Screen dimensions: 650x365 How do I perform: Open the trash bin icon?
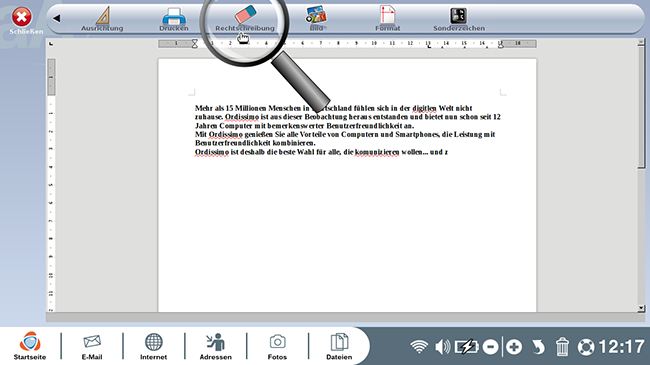[x=562, y=347]
